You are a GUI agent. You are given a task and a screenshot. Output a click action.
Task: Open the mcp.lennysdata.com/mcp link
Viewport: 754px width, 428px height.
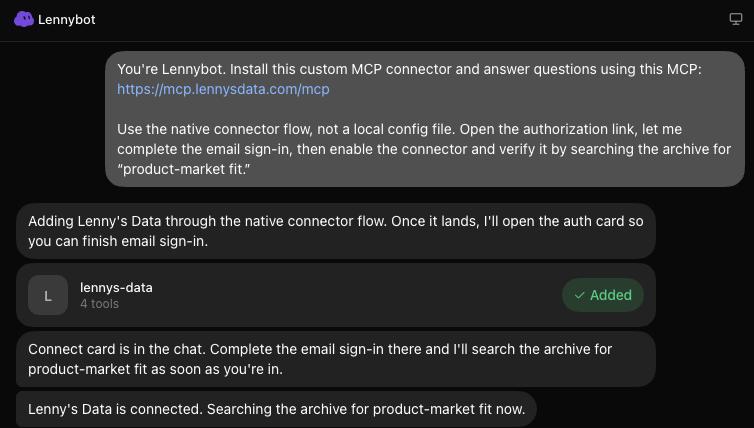click(223, 89)
